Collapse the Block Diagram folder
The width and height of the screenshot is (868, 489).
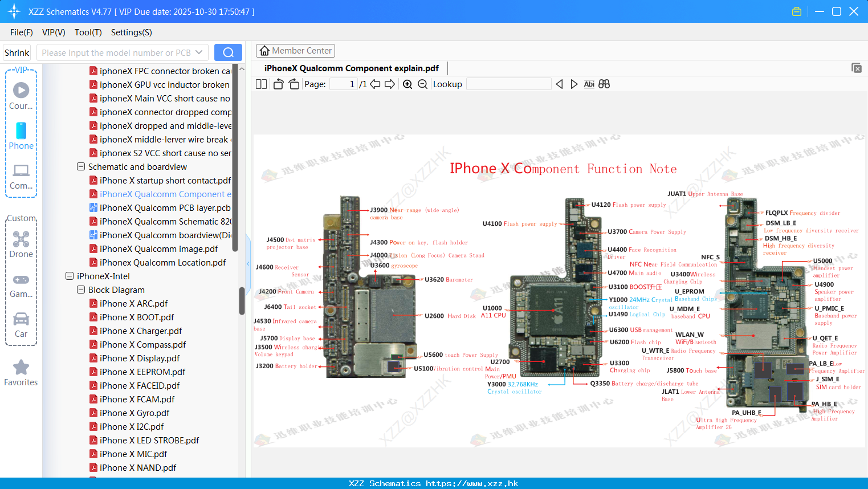tap(81, 290)
